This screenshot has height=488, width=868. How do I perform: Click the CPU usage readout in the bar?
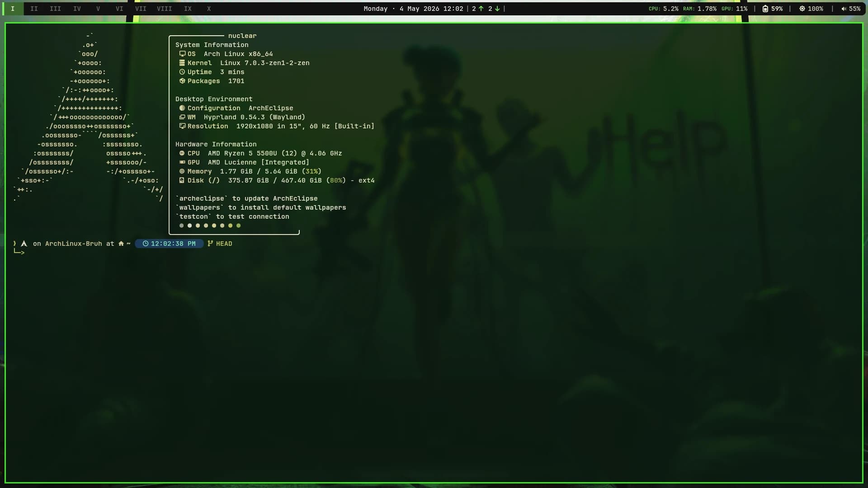[663, 9]
